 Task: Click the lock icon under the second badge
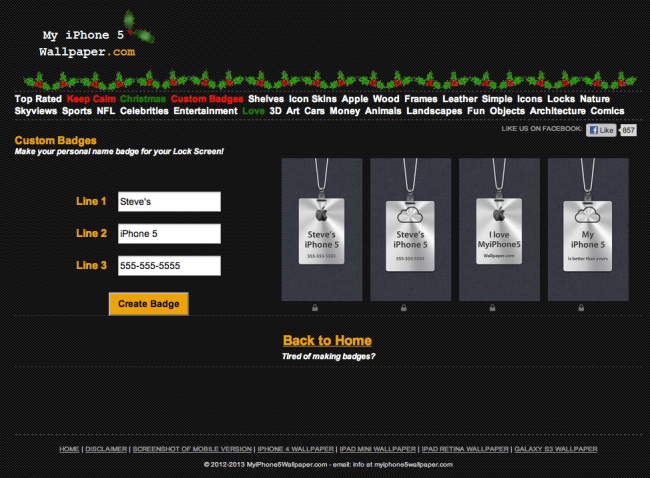click(x=404, y=308)
